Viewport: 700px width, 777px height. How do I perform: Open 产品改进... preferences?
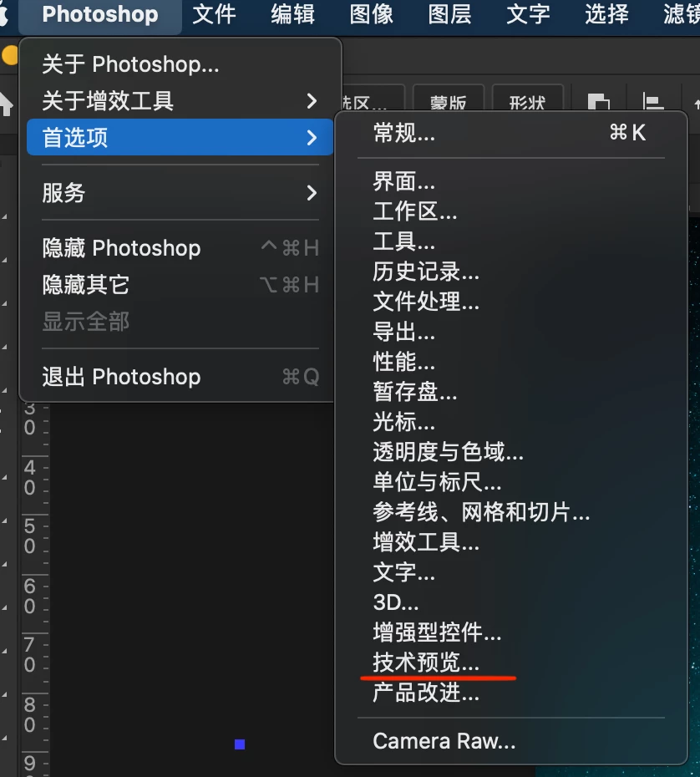tap(510, 693)
